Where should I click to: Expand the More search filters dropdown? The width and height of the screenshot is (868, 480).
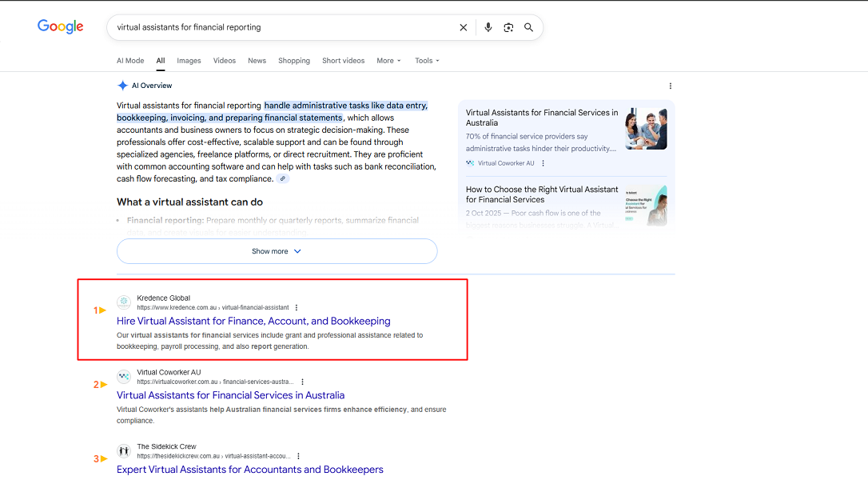(x=388, y=61)
